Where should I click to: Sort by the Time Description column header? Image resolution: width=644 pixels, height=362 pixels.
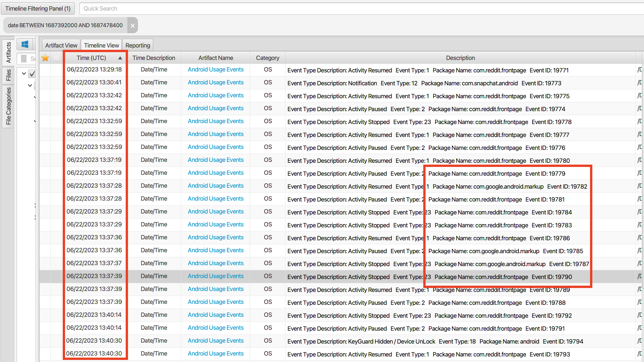pyautogui.click(x=154, y=58)
